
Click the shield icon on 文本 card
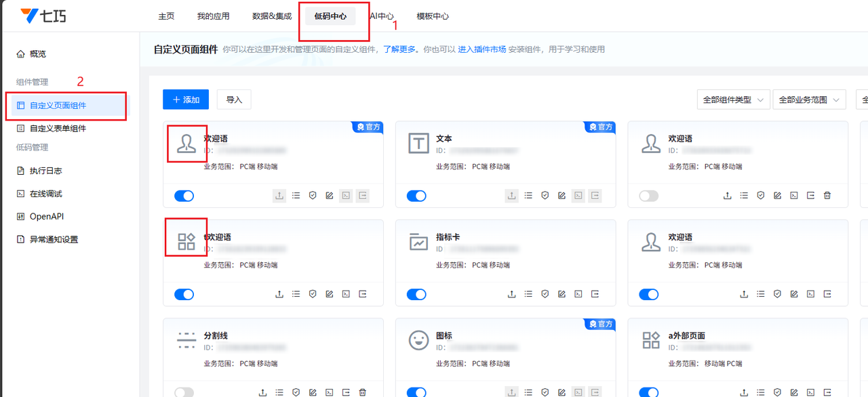[x=545, y=196]
